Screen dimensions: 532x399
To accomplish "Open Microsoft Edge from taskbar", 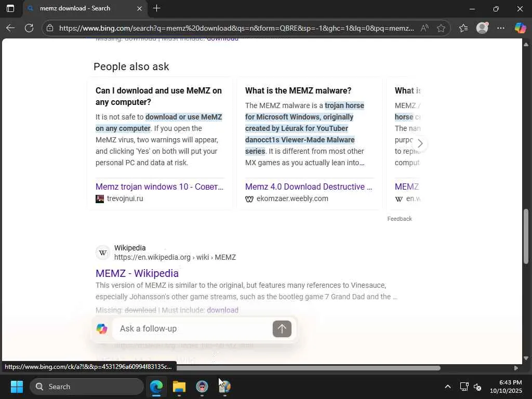I will point(156,387).
